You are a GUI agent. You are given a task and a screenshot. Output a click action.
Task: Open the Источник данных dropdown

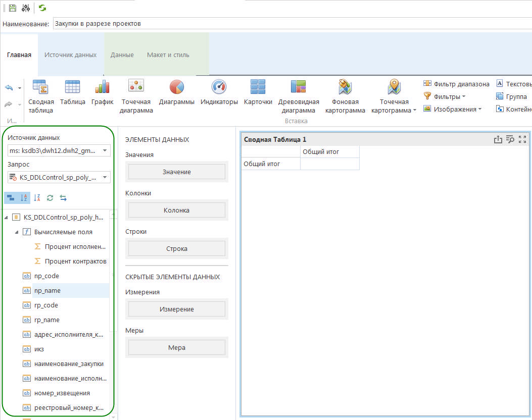pos(105,150)
